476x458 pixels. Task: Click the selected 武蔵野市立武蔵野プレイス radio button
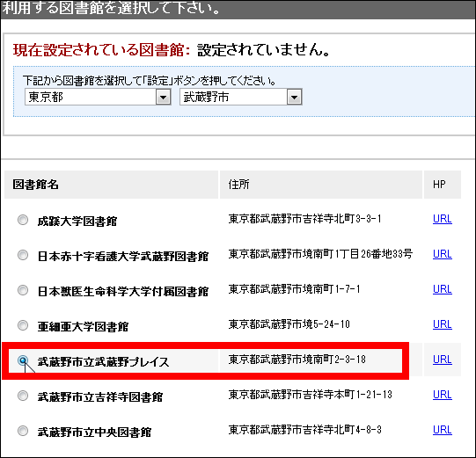23,360
